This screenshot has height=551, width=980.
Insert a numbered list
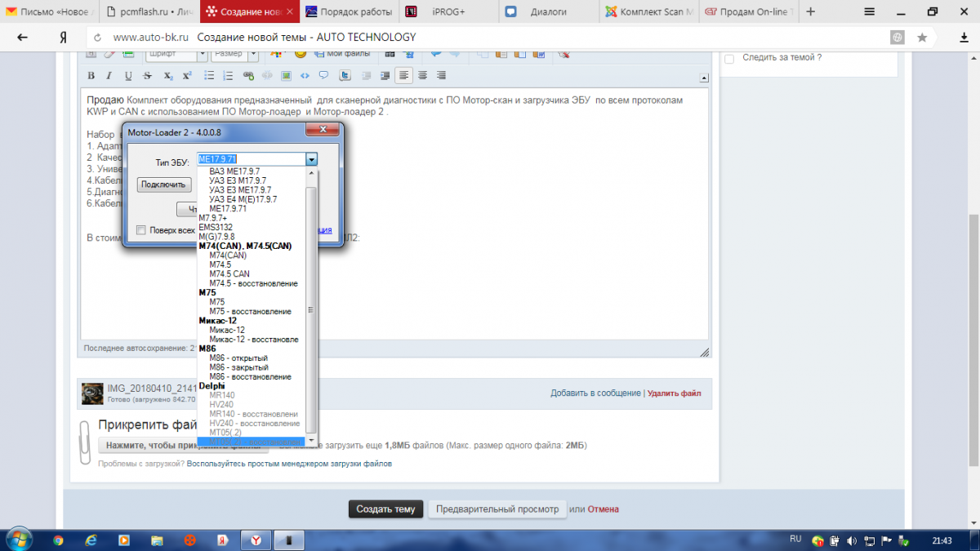tap(227, 76)
